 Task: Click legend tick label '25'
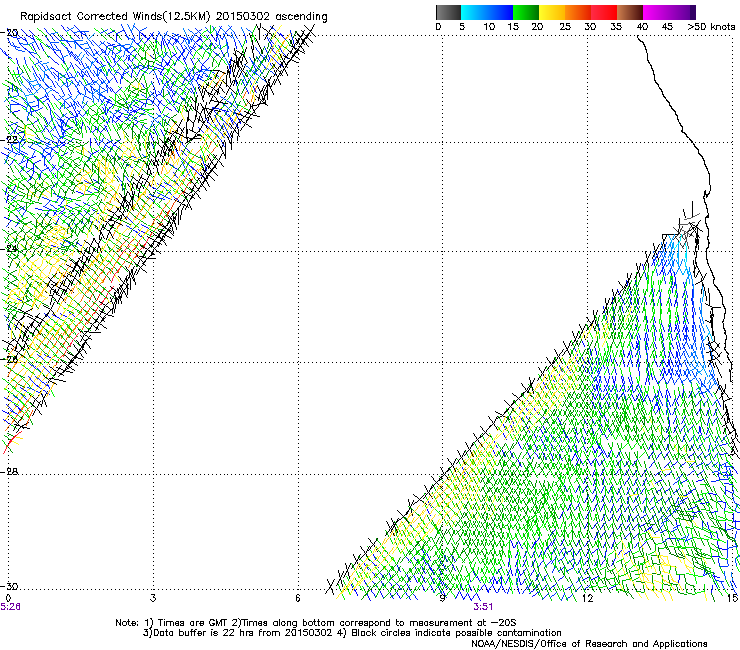[x=565, y=27]
